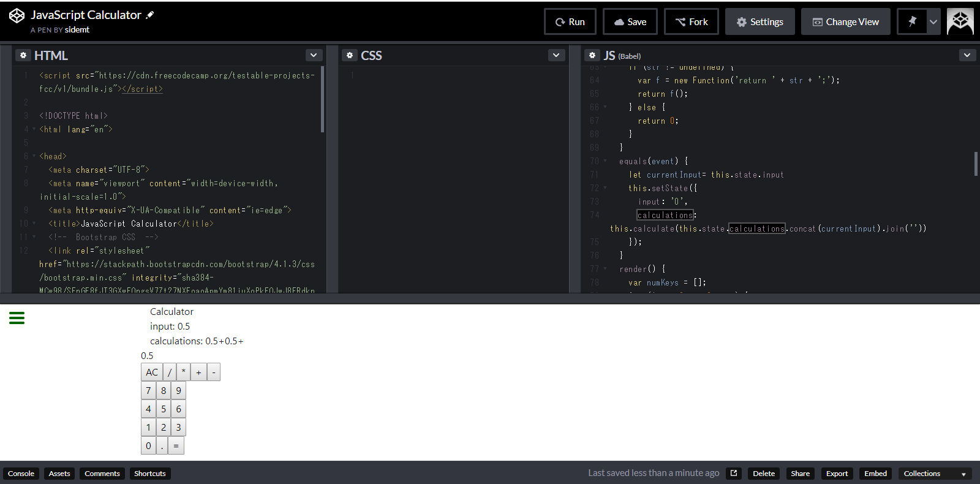
Task: Open sidemt author profile link
Action: click(x=77, y=29)
